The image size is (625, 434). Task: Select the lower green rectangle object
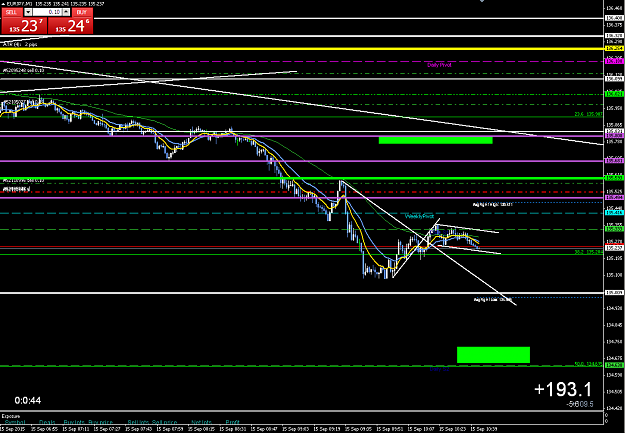493,355
